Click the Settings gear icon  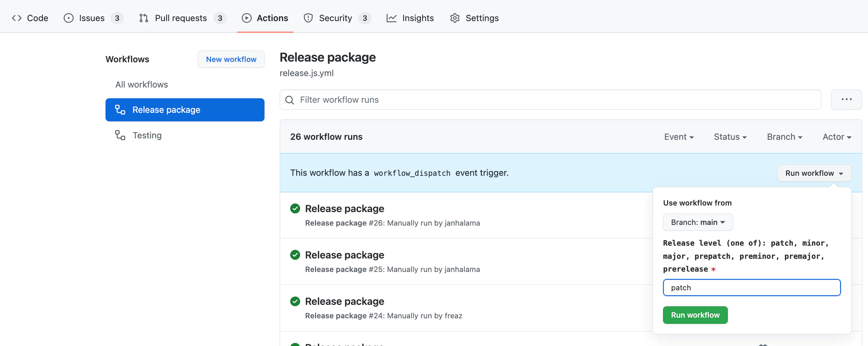(455, 18)
